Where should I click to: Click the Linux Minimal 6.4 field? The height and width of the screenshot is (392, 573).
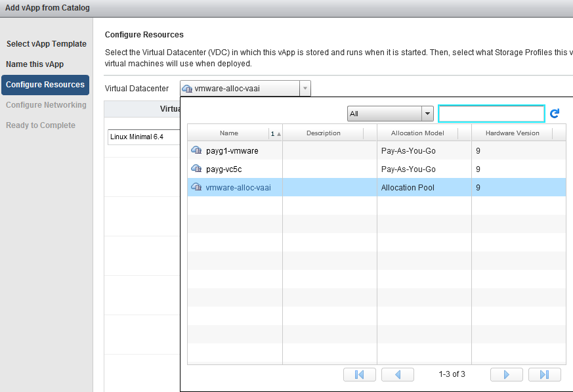coord(144,137)
